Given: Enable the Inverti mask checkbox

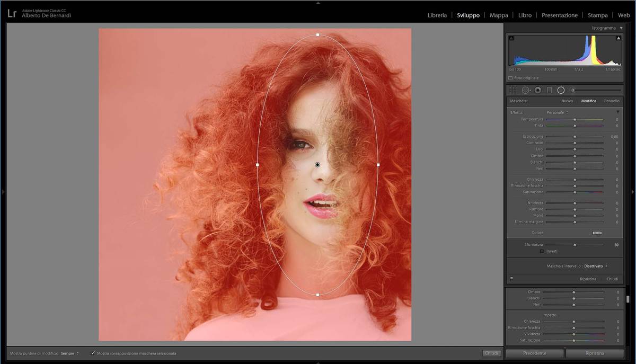Looking at the screenshot, I should pyautogui.click(x=542, y=251).
